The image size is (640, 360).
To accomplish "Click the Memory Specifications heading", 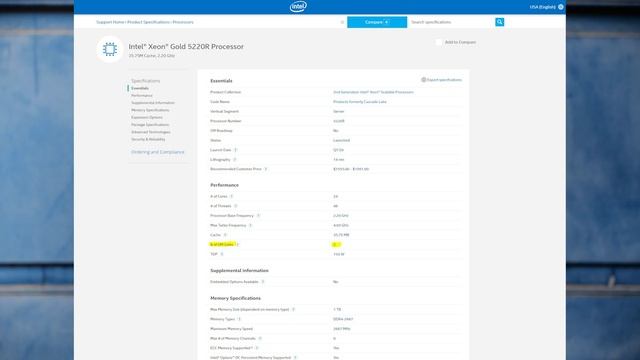I will pyautogui.click(x=236, y=298).
